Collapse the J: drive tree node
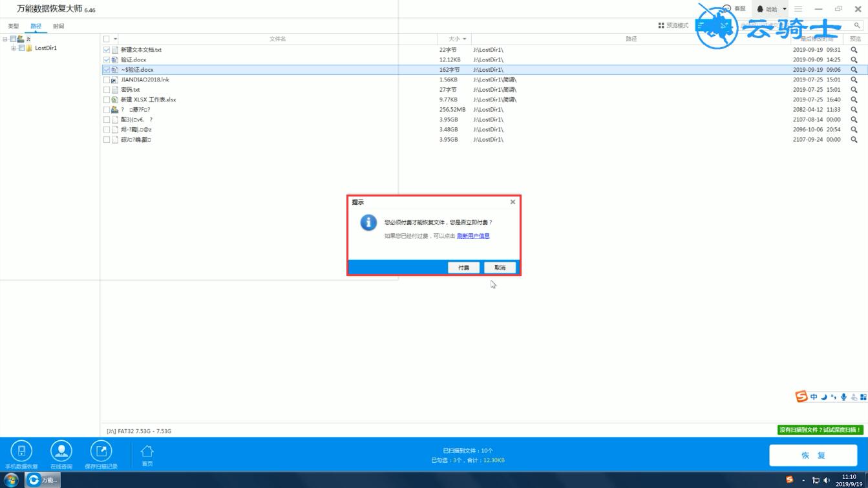The width and height of the screenshot is (868, 488). (5, 39)
